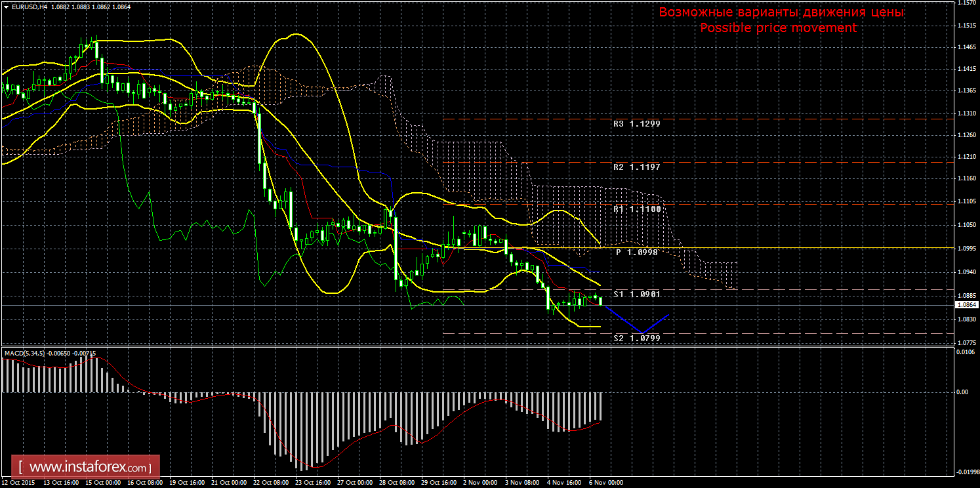Click the R1 1.1100 resistance label
The height and width of the screenshot is (488, 980).
pos(636,209)
